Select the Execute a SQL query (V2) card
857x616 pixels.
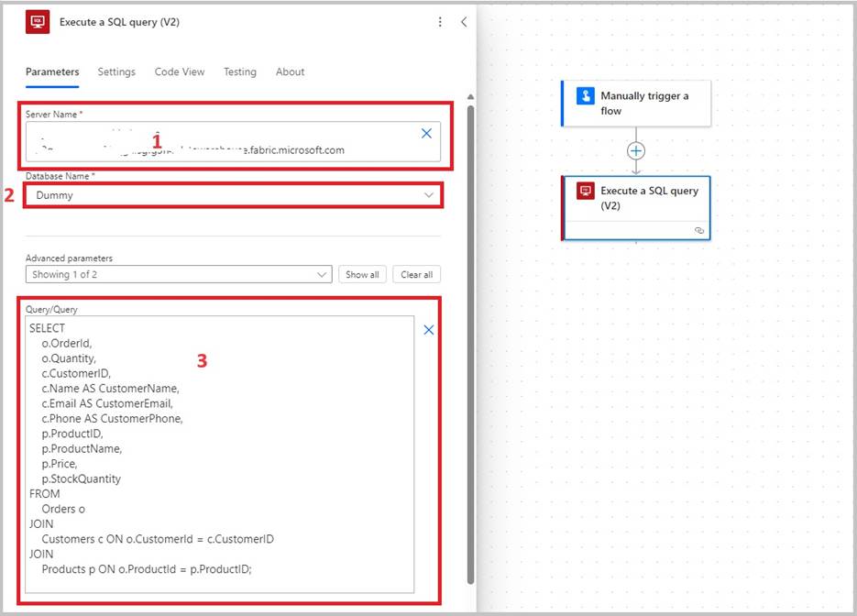(x=637, y=208)
